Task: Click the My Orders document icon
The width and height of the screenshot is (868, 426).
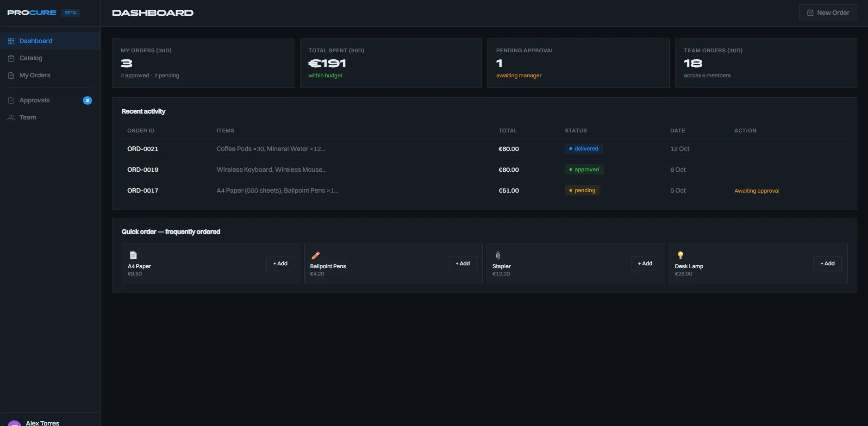Action: point(11,75)
